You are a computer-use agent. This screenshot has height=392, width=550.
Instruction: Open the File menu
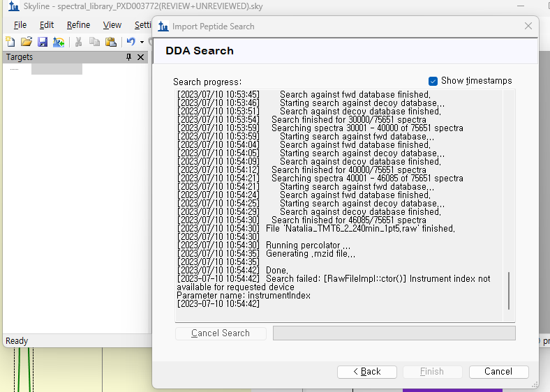point(20,25)
